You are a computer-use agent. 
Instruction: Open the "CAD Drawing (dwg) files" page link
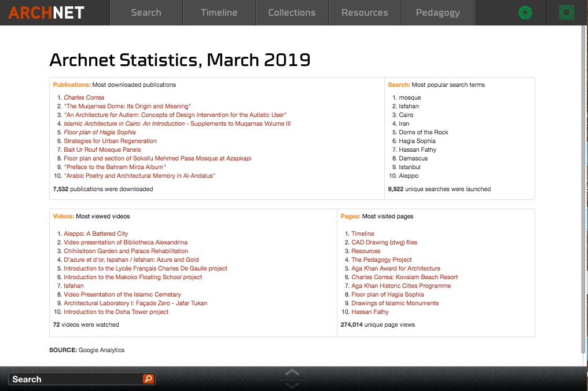(384, 242)
